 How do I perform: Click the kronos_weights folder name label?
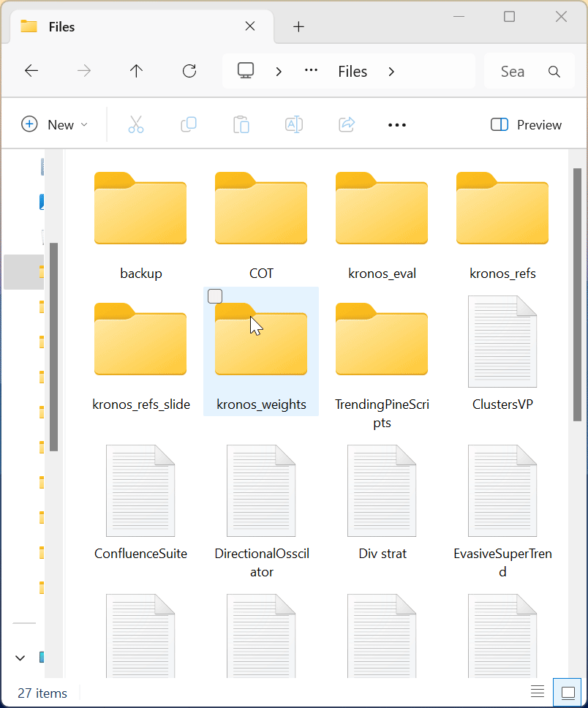click(x=261, y=404)
